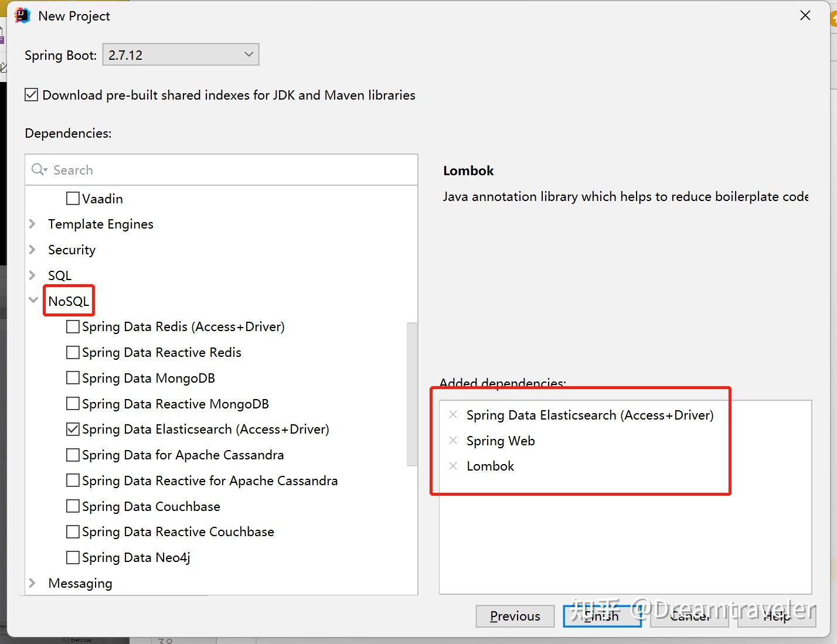Viewport: 837px width, 644px height.
Task: Click the IntelliJ IDEA logo icon
Action: click(x=22, y=16)
